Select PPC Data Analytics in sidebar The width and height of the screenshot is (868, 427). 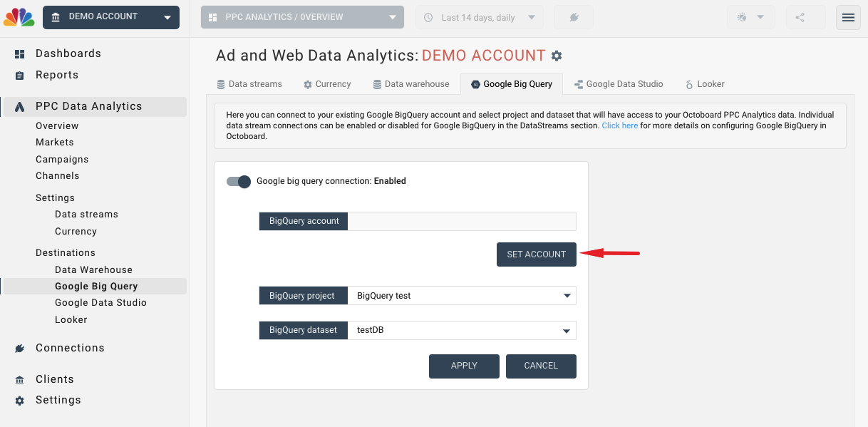click(x=89, y=106)
